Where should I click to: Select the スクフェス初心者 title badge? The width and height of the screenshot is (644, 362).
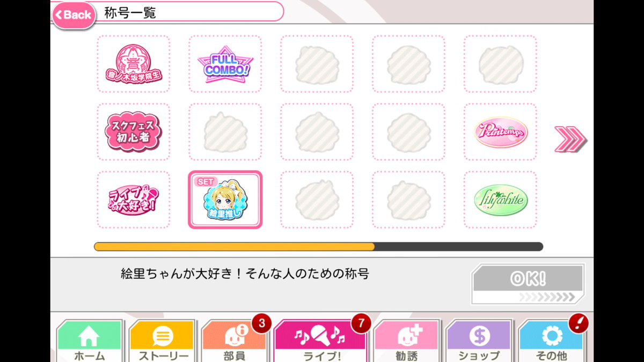tap(133, 132)
